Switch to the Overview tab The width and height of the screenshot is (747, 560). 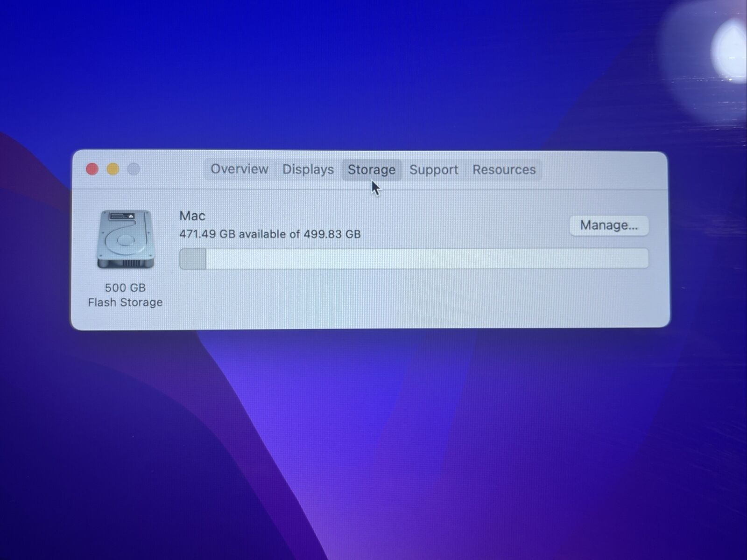tap(239, 169)
